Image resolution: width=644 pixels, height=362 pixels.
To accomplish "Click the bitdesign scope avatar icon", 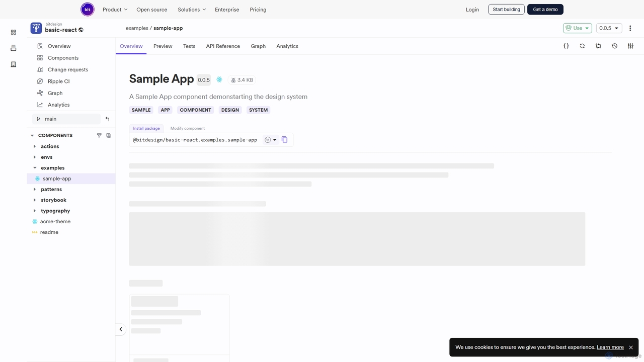I will [x=36, y=28].
